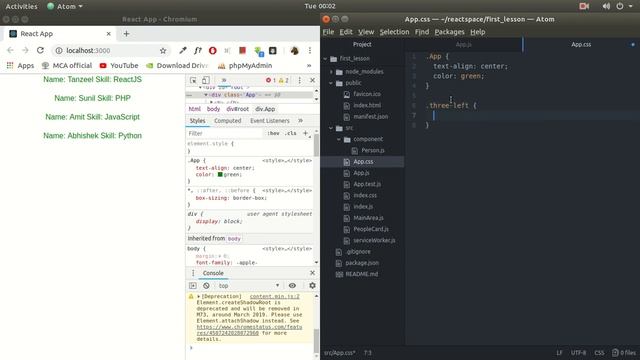
Task: Open the Chromium profile avatar
Action: pyautogui.click(x=294, y=50)
